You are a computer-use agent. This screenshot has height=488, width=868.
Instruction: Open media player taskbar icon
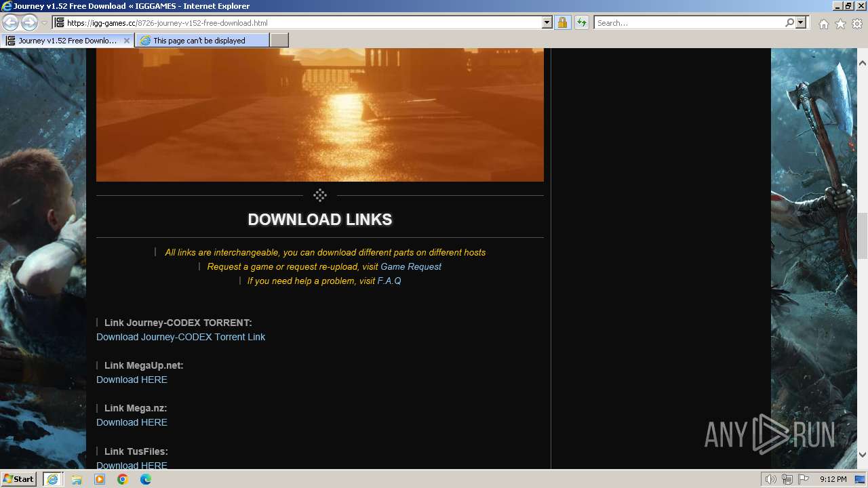tap(100, 479)
